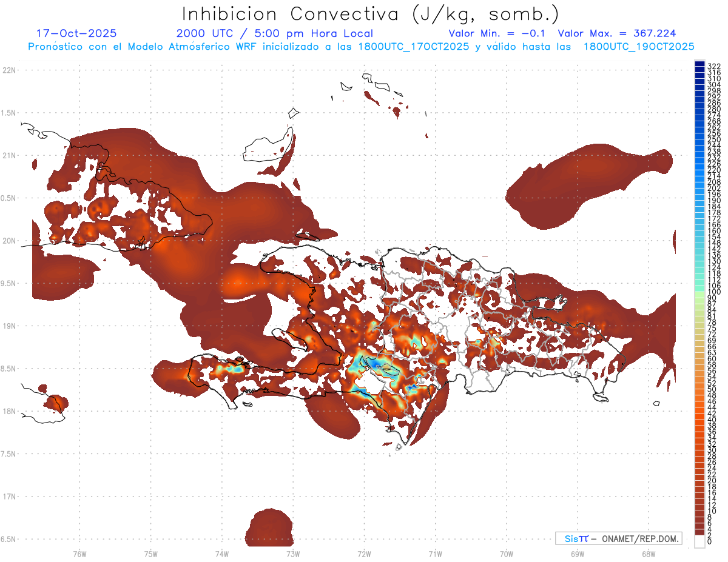Click the "18N" latitude label

[9, 411]
